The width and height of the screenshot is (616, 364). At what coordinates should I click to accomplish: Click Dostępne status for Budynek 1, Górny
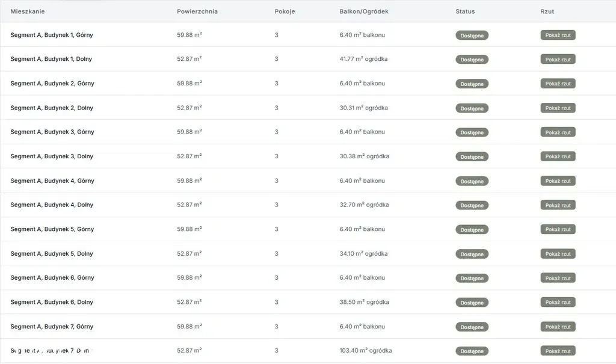472,35
